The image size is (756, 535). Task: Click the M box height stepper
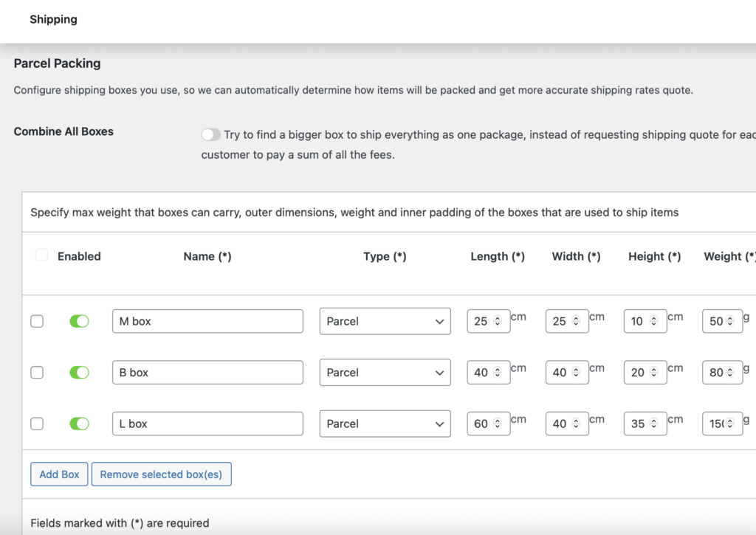tap(655, 322)
